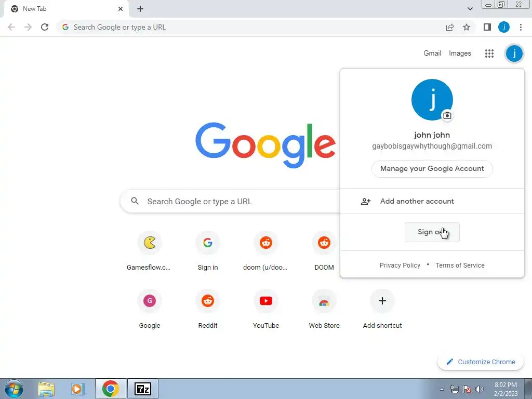Click the email gaybobisgaywhythough@gmail.com
532x399 pixels.
click(x=432, y=146)
